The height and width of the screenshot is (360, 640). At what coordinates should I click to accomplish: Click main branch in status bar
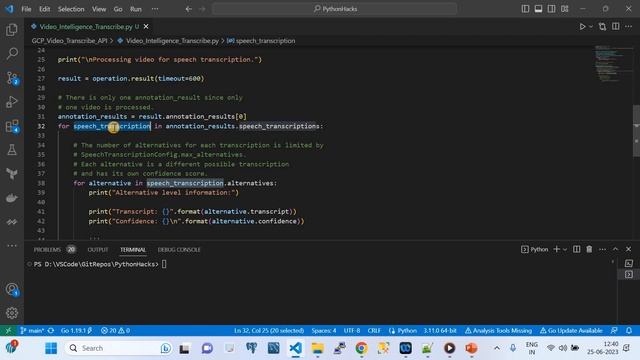(x=32, y=331)
